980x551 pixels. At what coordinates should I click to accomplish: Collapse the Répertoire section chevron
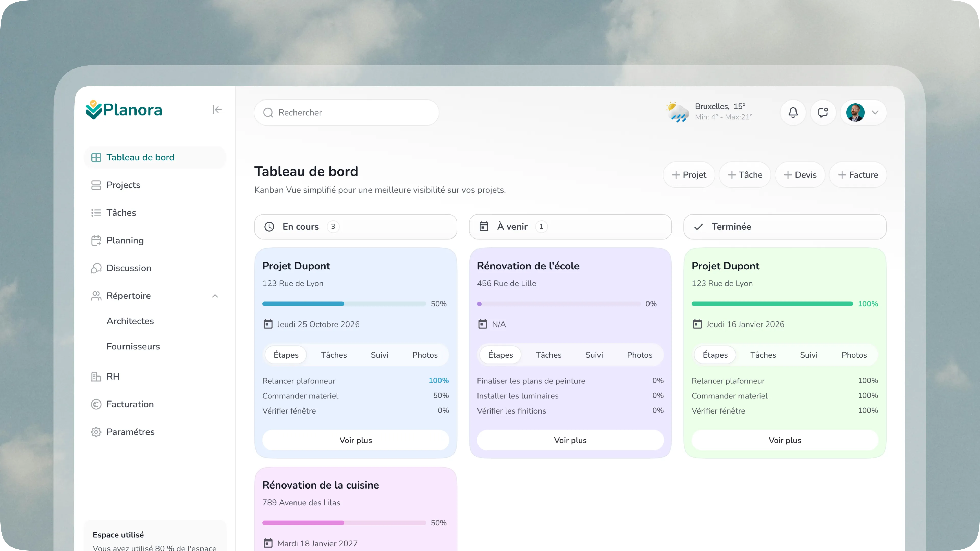[x=215, y=296]
